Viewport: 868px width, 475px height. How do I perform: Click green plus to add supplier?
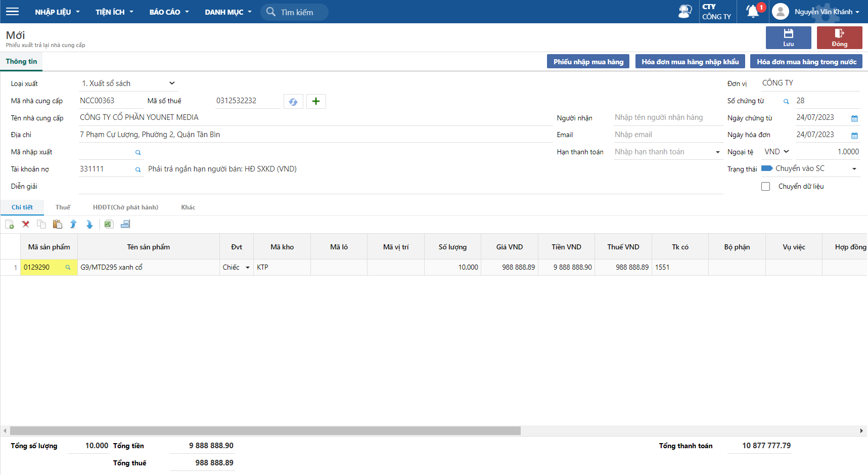316,101
